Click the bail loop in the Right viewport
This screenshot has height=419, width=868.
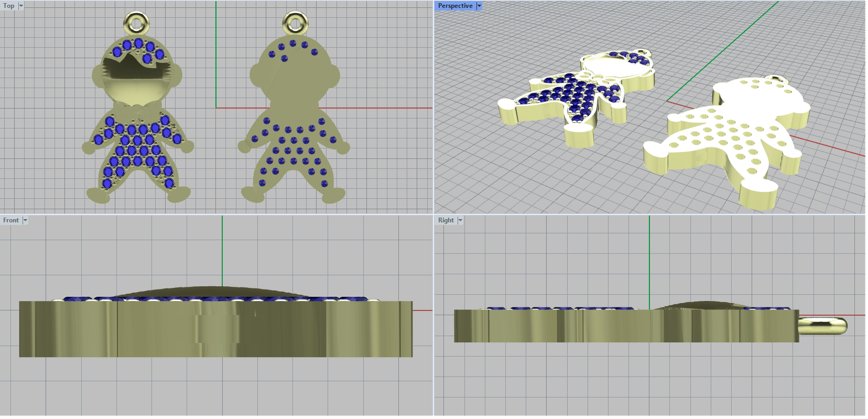pos(825,326)
